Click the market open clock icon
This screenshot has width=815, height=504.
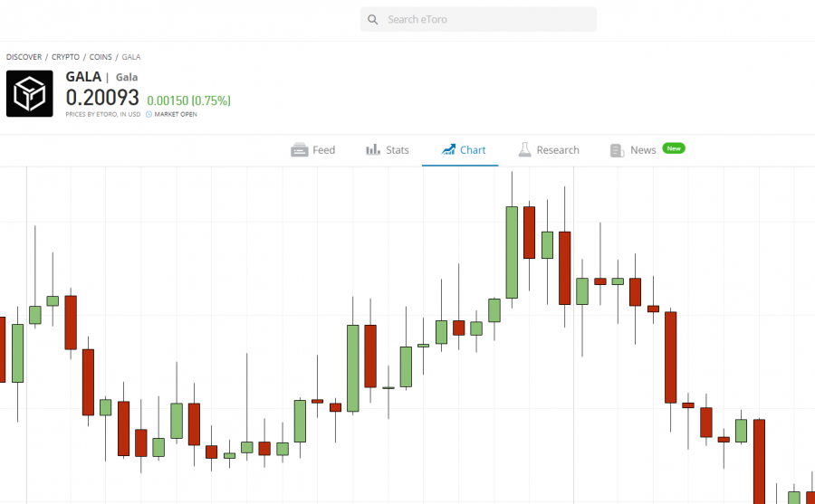pyautogui.click(x=149, y=114)
